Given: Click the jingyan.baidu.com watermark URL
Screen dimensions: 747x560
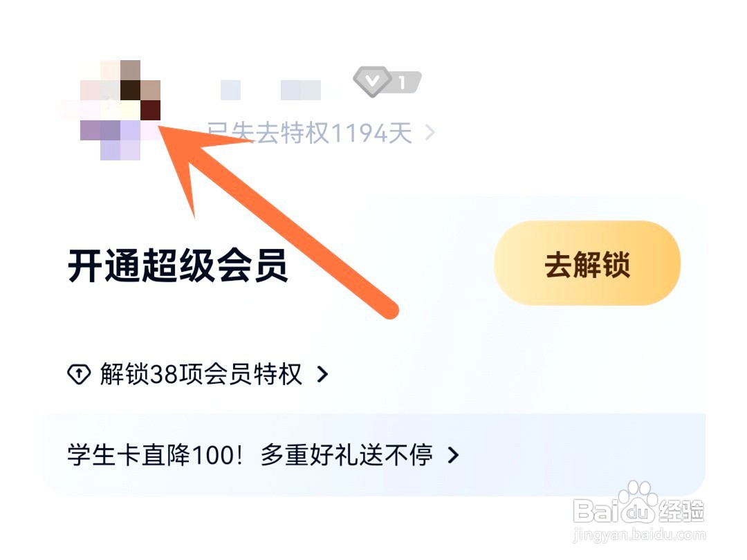Looking at the screenshot, I should click(x=639, y=534).
